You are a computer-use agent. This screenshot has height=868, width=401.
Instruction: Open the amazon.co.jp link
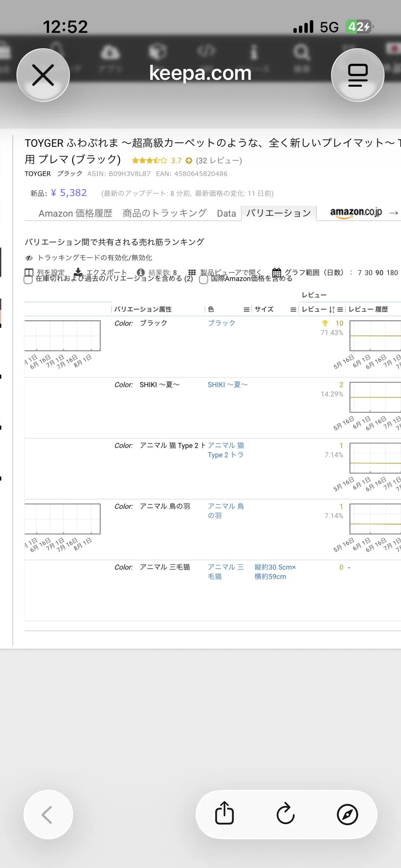(x=356, y=212)
